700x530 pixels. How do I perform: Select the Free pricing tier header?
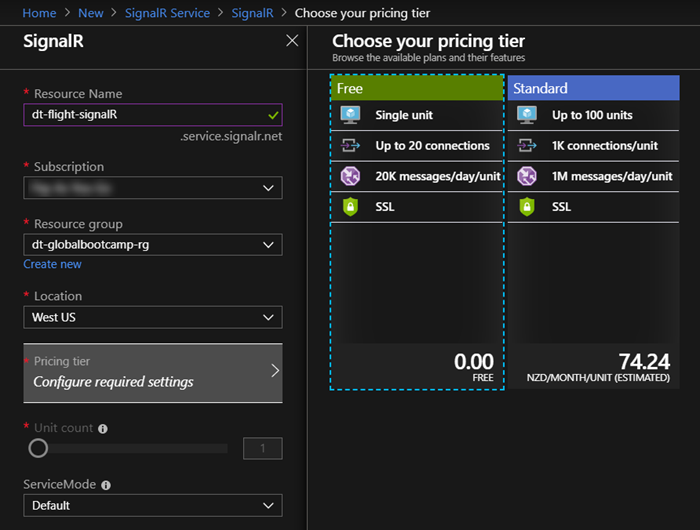(x=417, y=88)
